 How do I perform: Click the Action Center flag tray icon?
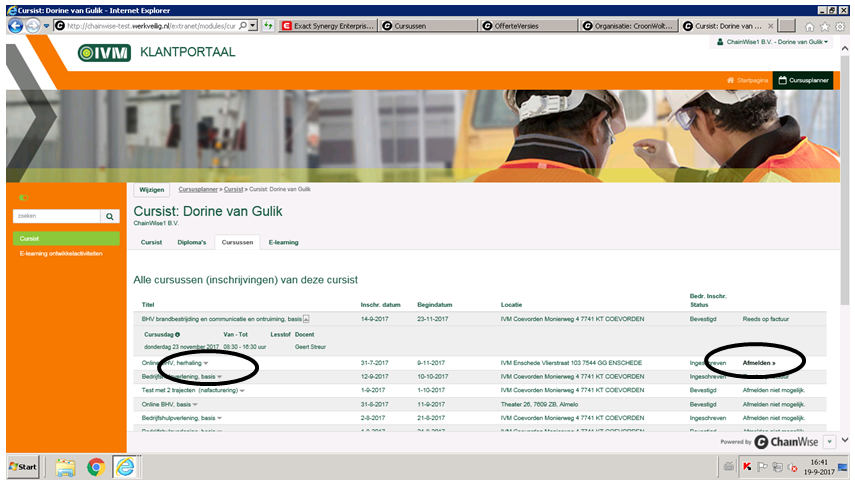[x=762, y=467]
